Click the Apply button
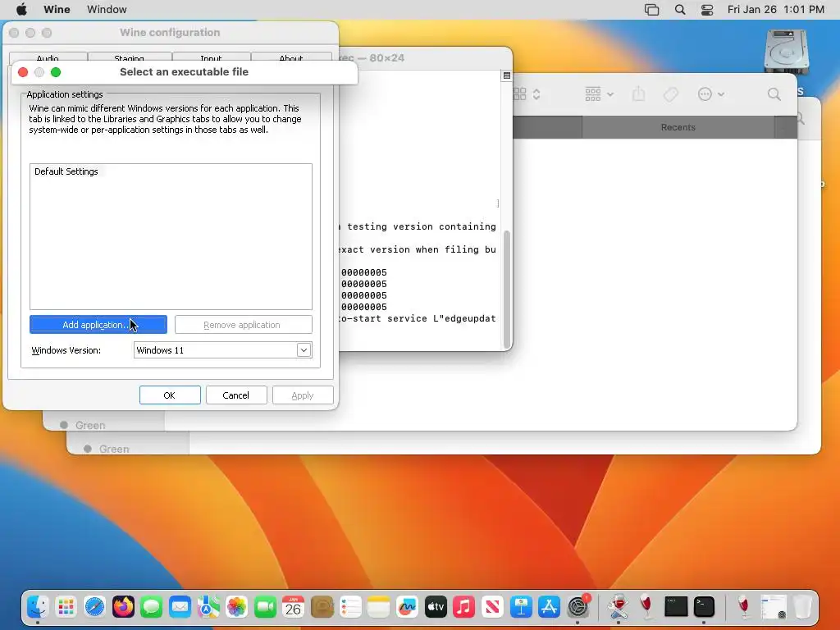Viewport: 840px width, 630px height. tap(303, 395)
